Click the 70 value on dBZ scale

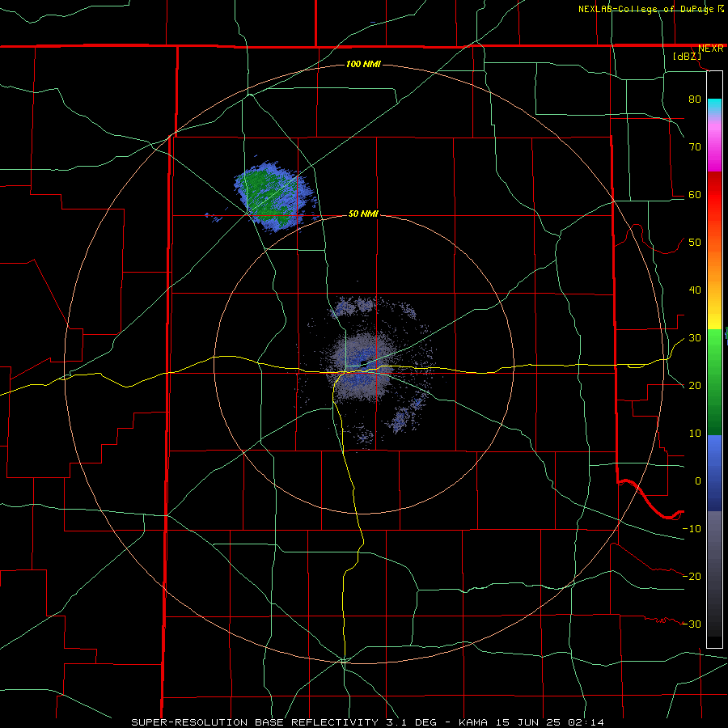tap(695, 146)
